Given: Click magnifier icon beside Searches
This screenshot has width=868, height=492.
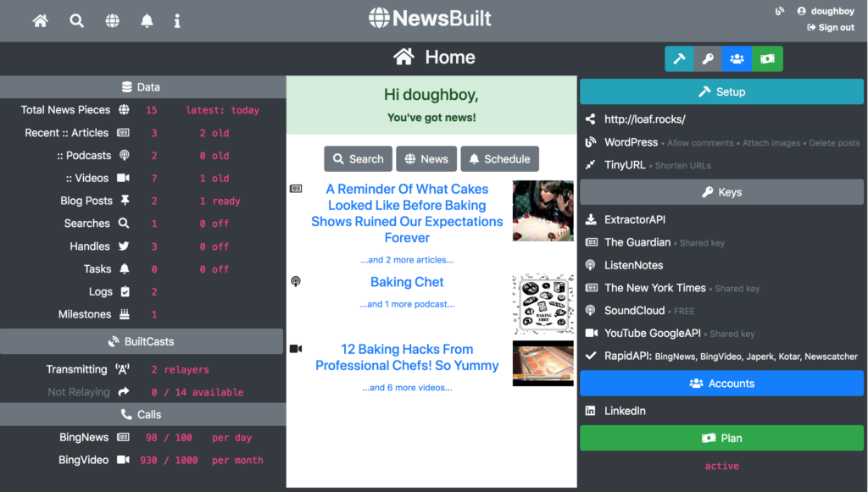Looking at the screenshot, I should pos(124,224).
